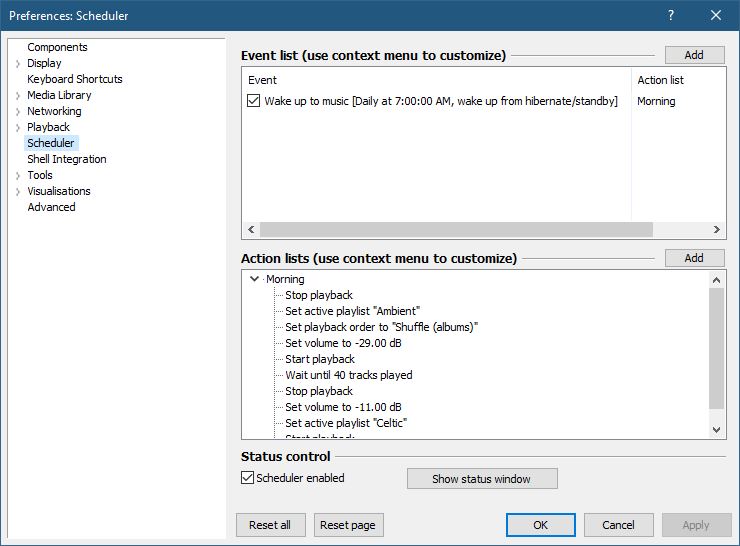Open the Shell Integration preferences page
Viewport: 740px width, 546px height.
coord(66,159)
